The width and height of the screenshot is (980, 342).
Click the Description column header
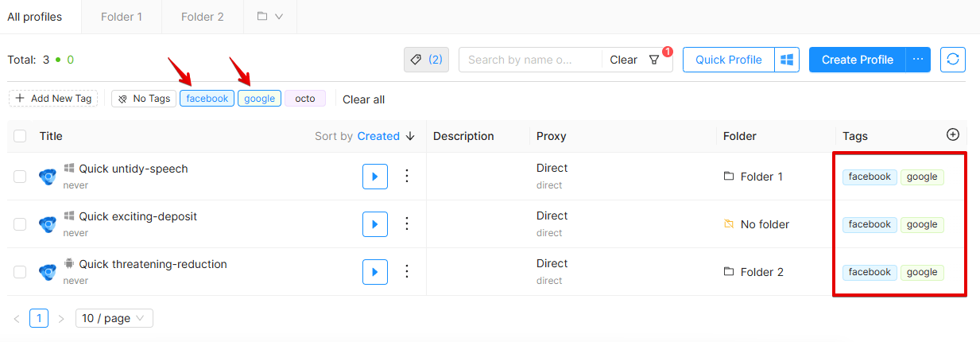pos(463,136)
